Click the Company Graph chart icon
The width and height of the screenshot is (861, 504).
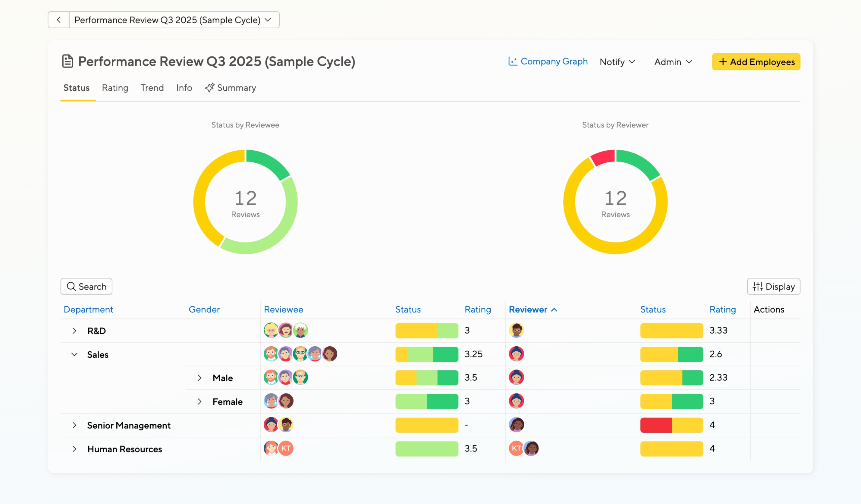point(513,62)
